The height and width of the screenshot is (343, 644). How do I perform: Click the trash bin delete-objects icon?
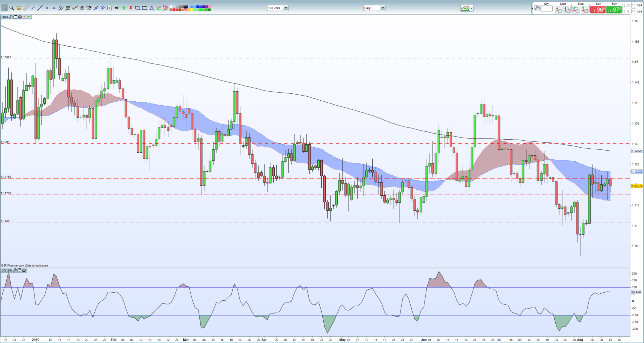(82, 8)
